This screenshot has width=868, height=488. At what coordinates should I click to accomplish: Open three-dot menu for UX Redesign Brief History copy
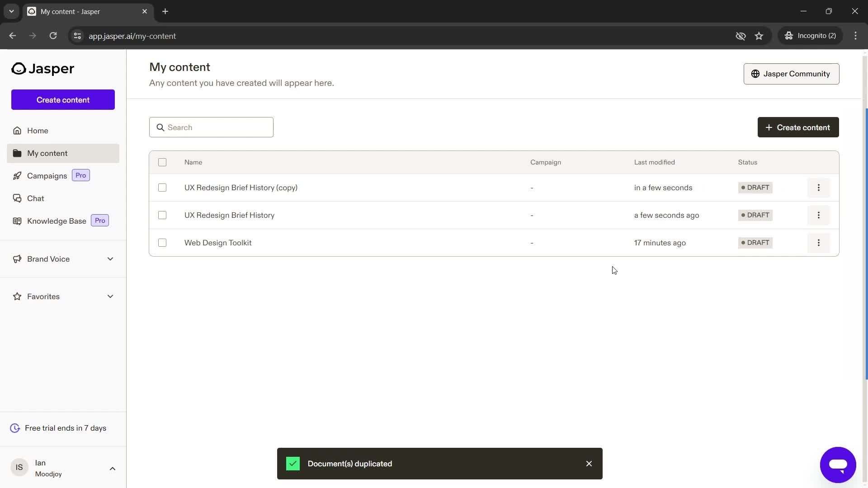(819, 187)
